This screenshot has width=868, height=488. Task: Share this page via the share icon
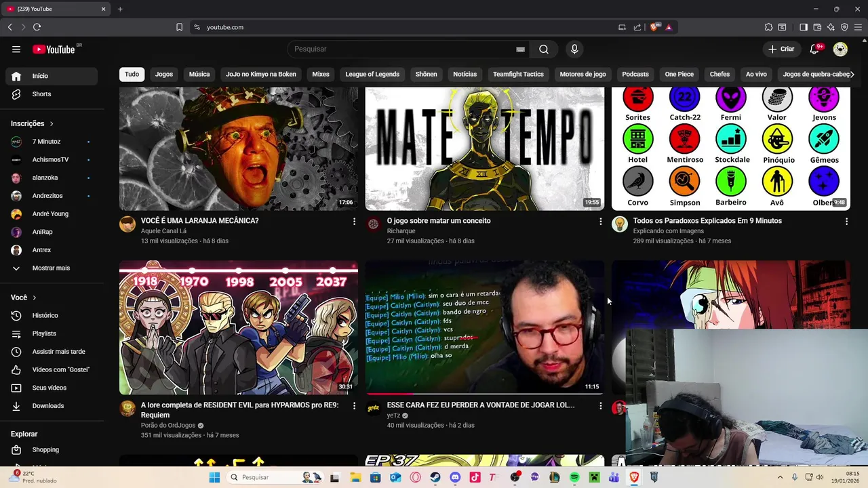pyautogui.click(x=637, y=27)
